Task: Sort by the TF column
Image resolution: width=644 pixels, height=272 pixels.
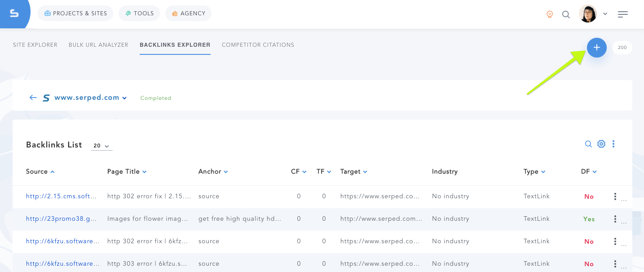Action: click(324, 172)
